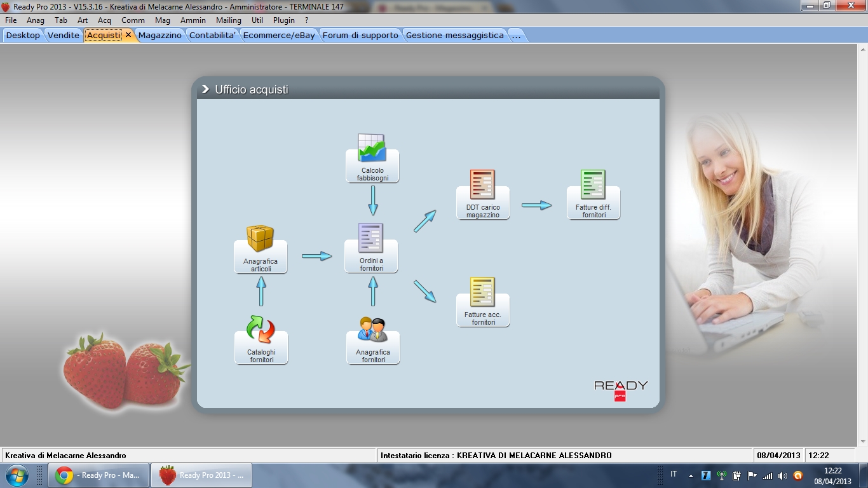Open the Util menu
The width and height of the screenshot is (868, 488).
pyautogui.click(x=257, y=20)
